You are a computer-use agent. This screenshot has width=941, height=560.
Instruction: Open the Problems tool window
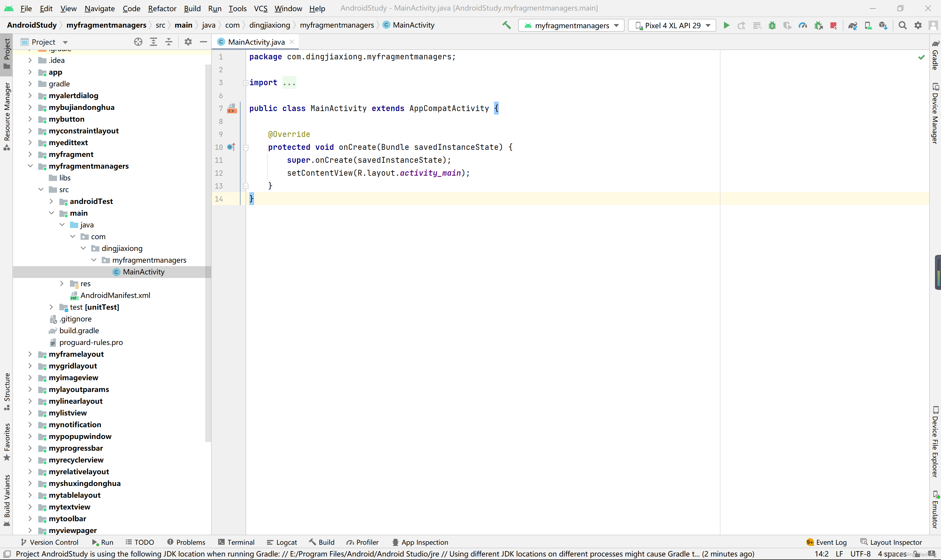[186, 542]
